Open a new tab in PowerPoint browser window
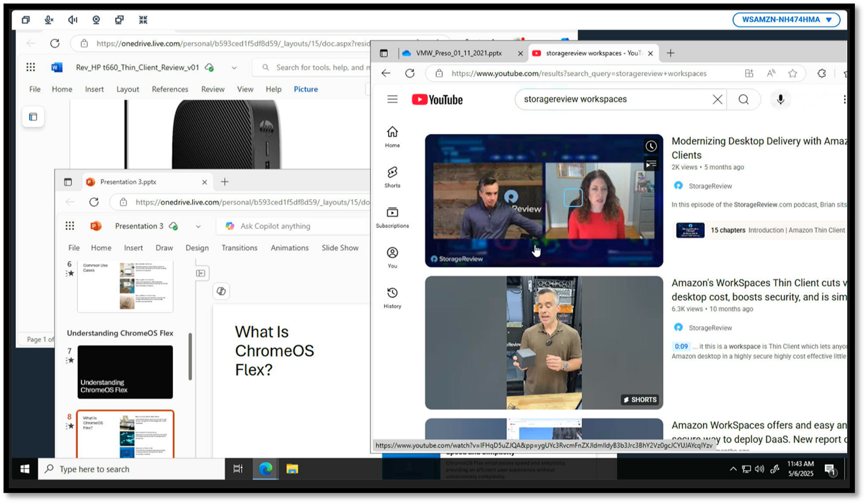Viewport: 866px width, 504px height. [225, 182]
